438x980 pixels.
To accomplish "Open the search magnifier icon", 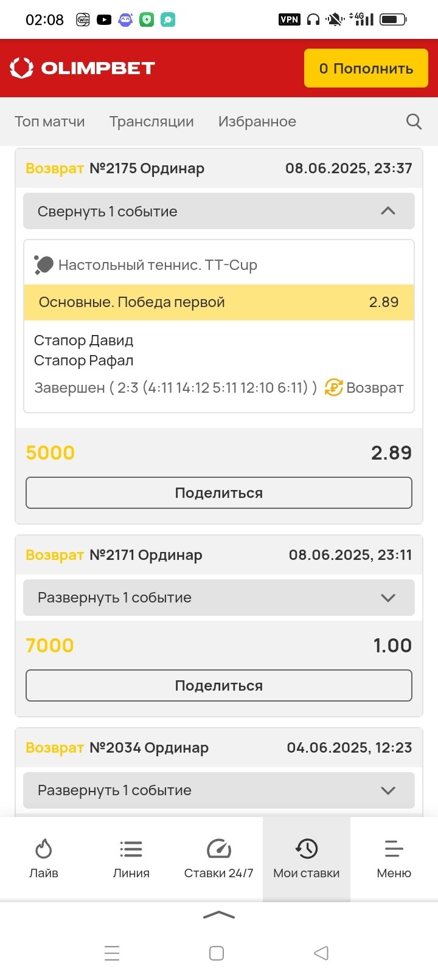I will point(414,122).
